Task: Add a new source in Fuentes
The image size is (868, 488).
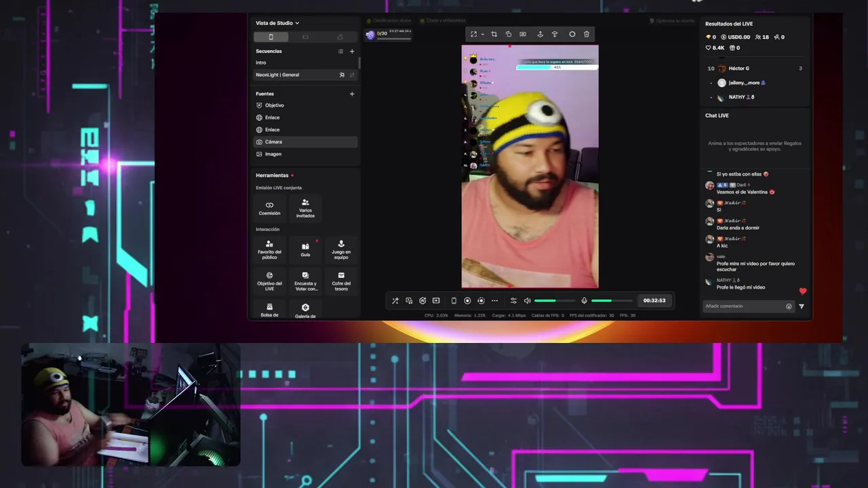Action: [352, 94]
